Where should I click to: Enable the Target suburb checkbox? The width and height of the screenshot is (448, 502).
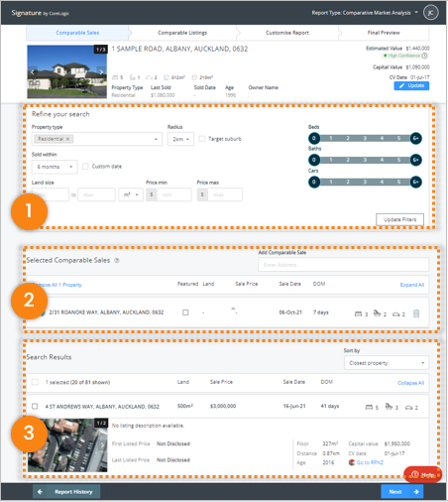pyautogui.click(x=202, y=139)
